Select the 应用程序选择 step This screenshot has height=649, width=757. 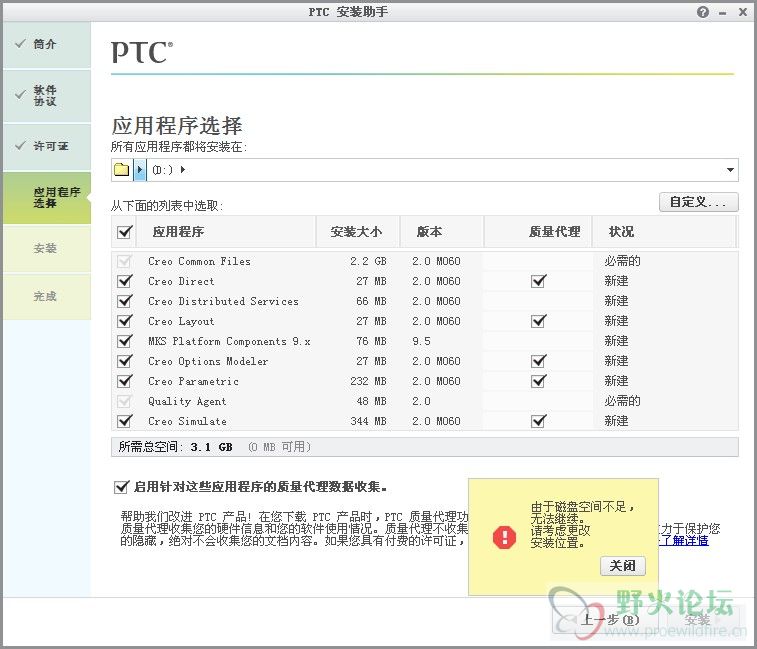pos(47,198)
